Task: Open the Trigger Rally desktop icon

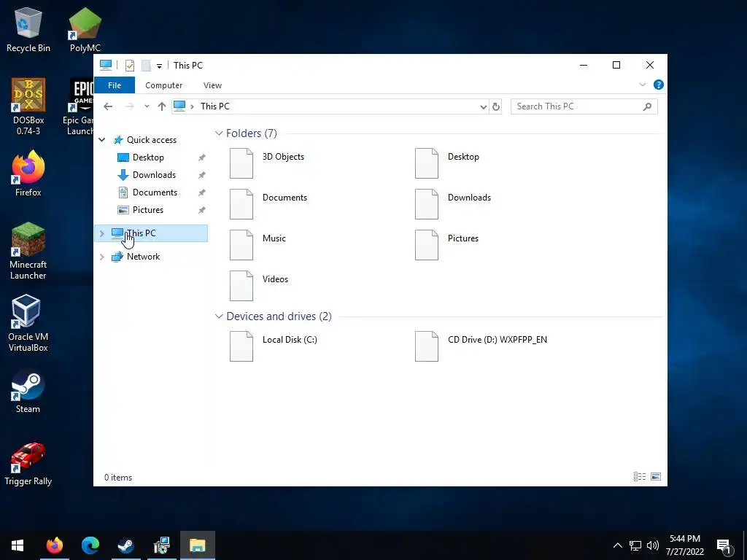Action: click(28, 464)
